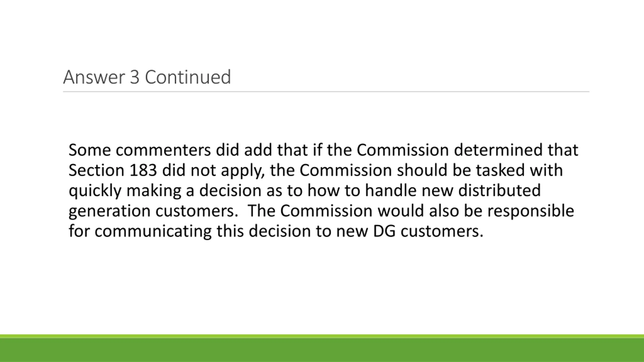Click the word distributed in the paragraph

[x=499, y=190]
